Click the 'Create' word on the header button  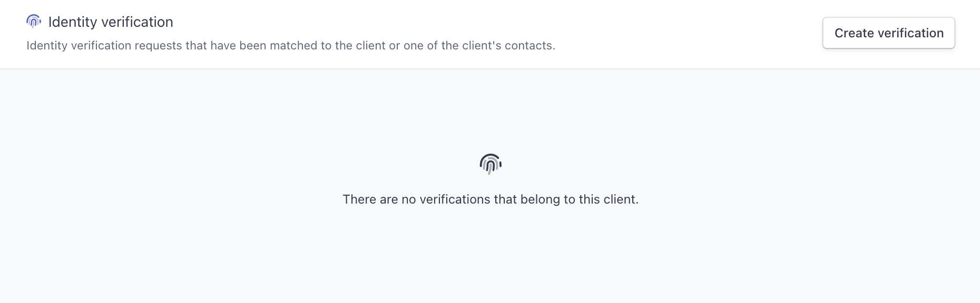click(x=854, y=33)
